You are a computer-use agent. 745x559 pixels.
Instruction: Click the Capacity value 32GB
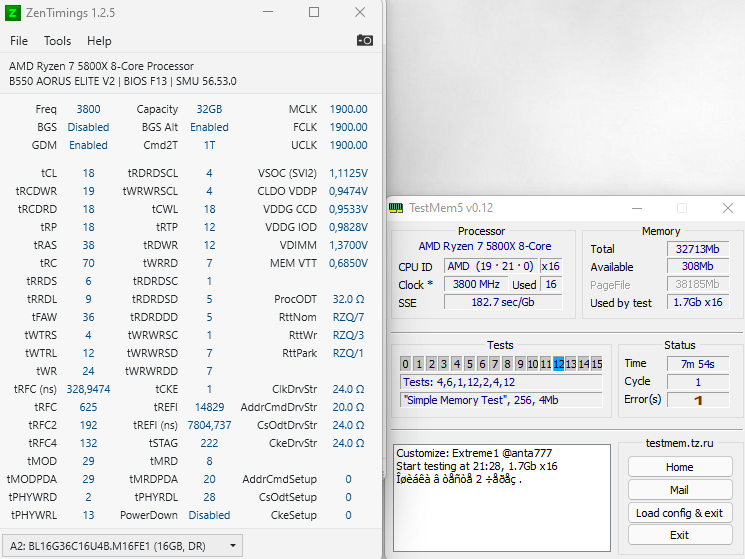[x=210, y=109]
